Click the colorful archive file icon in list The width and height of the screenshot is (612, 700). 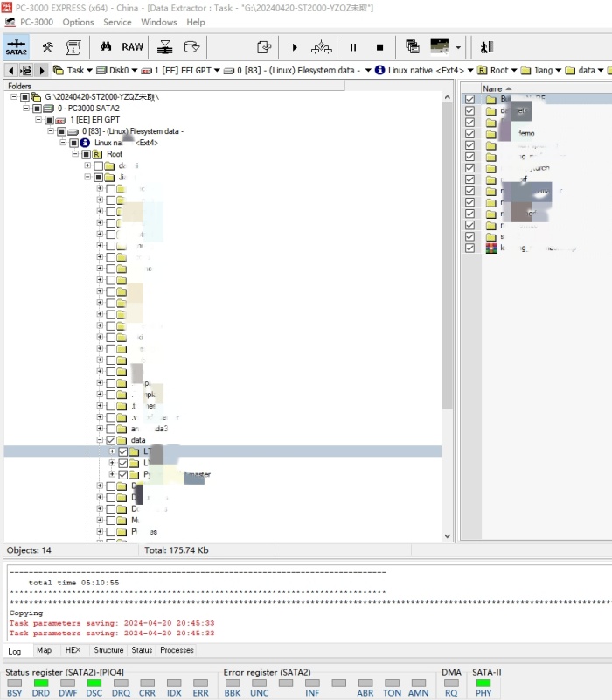(x=491, y=248)
